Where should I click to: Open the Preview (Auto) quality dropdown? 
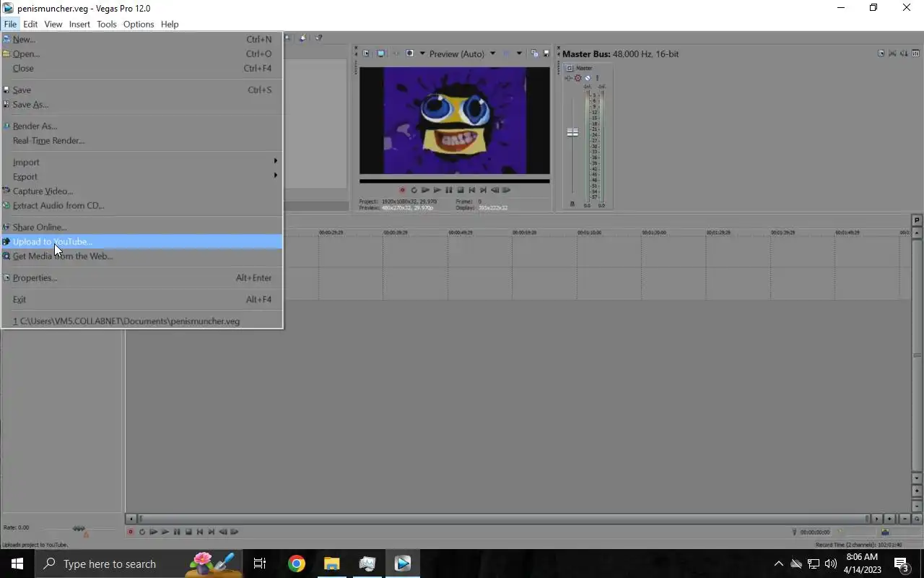pyautogui.click(x=462, y=53)
